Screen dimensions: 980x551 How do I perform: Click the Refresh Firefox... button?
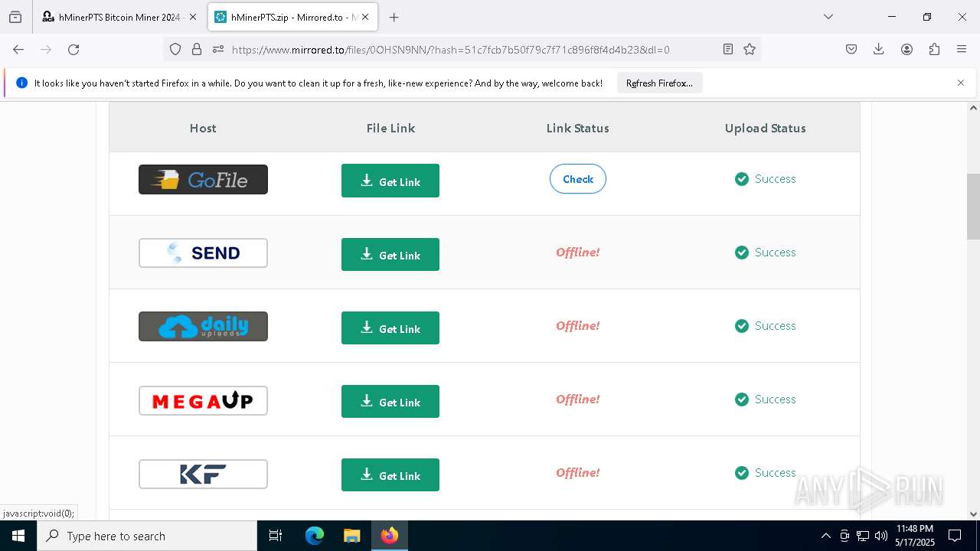(x=659, y=83)
